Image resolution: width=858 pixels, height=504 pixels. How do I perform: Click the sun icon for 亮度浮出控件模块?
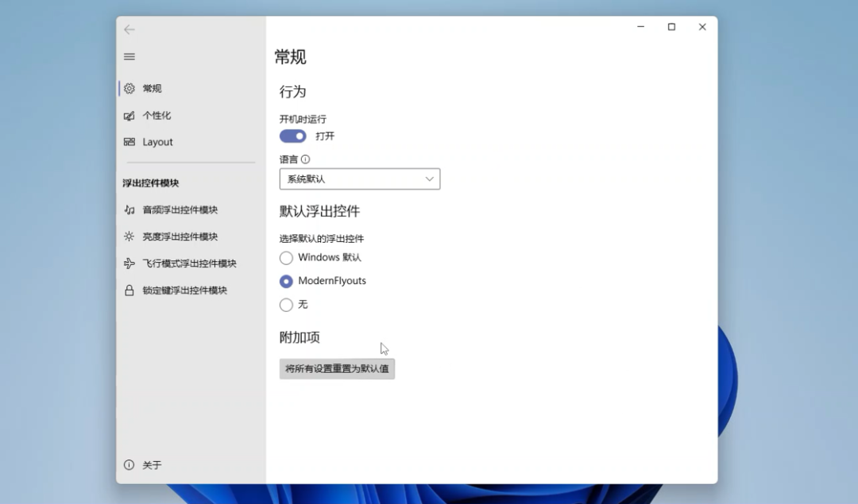(129, 236)
